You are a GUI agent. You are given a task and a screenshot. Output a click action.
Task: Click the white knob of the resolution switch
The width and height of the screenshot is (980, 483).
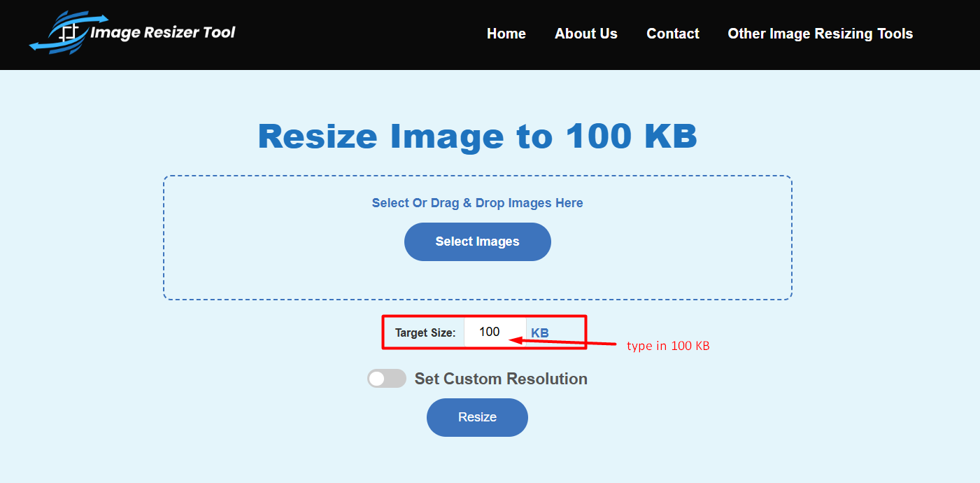click(x=377, y=379)
